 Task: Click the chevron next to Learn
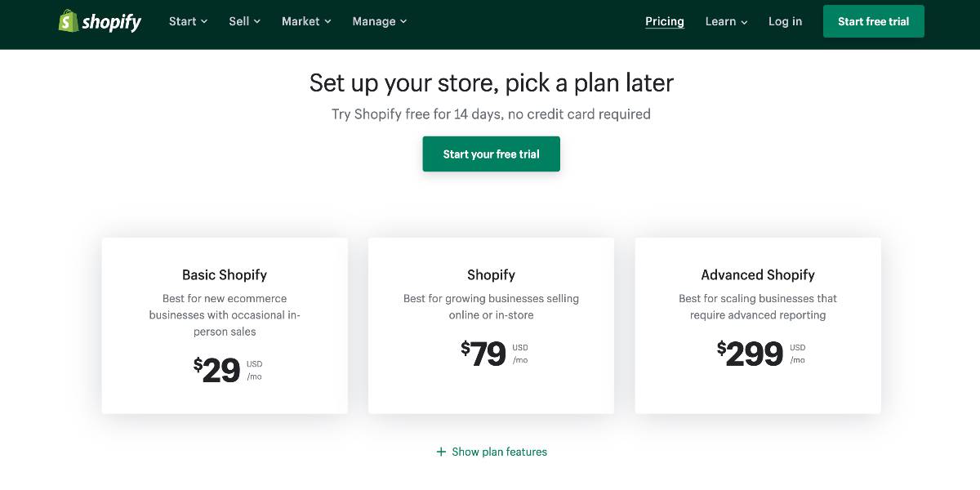tap(745, 22)
